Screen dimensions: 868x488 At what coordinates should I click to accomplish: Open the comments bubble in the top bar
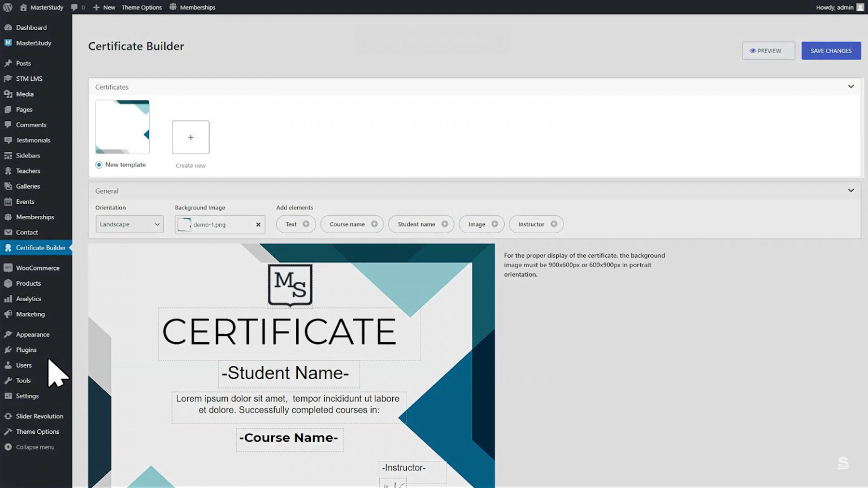click(x=75, y=7)
